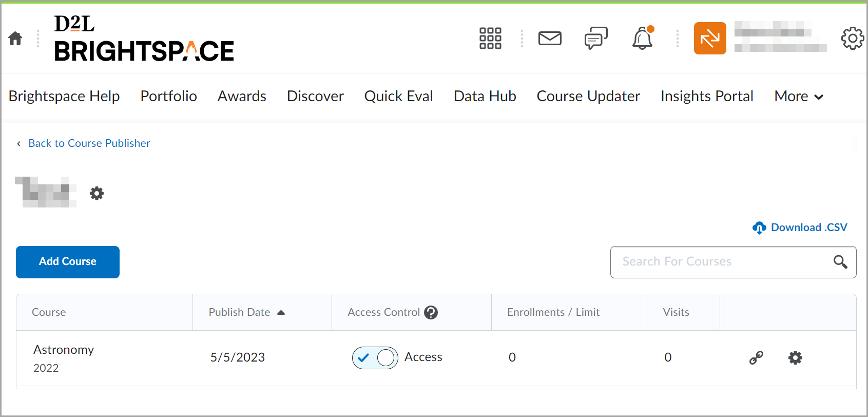The width and height of the screenshot is (868, 417).
Task: Open subscription alerts chat icon
Action: (596, 39)
